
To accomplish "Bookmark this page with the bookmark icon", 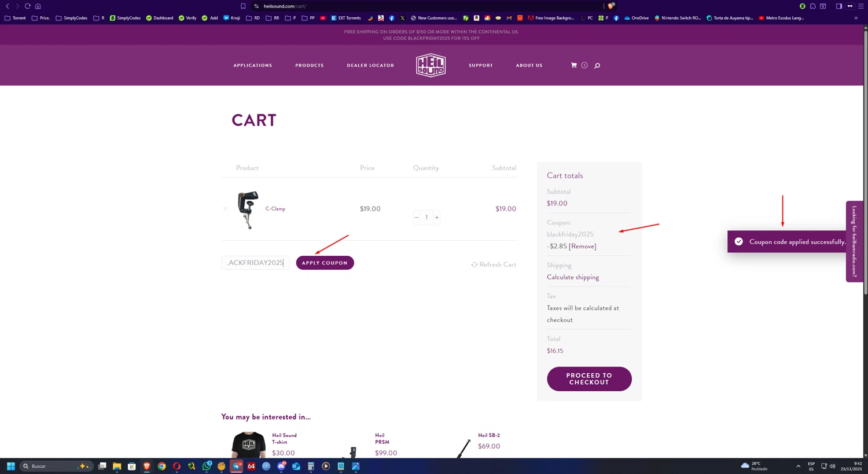I will coord(243,6).
